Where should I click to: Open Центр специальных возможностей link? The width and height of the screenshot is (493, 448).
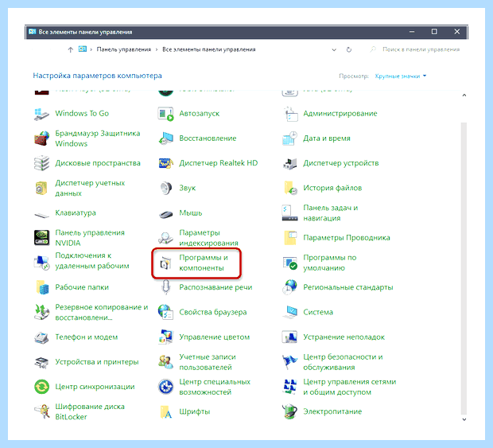(215, 387)
